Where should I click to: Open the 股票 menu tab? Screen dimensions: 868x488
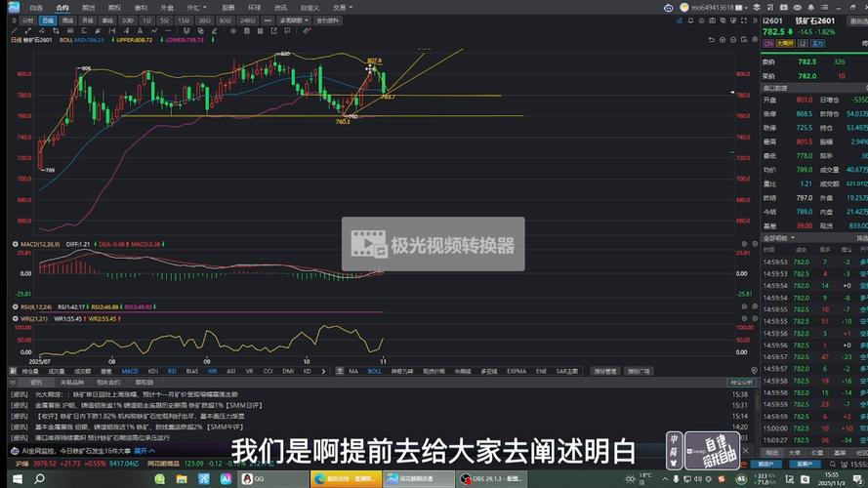pyautogui.click(x=228, y=8)
